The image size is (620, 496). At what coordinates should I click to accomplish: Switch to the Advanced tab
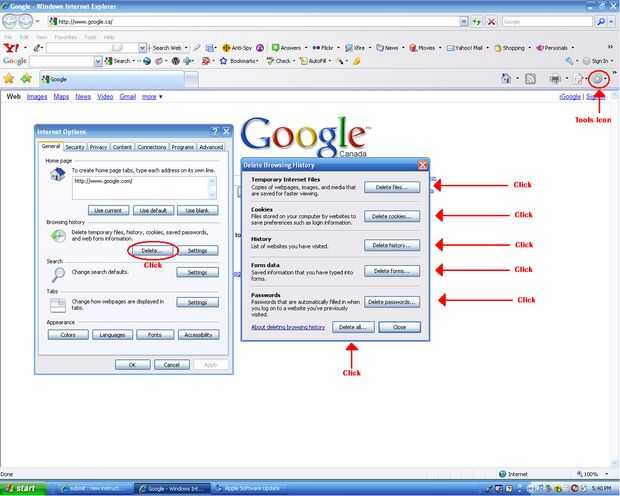click(x=211, y=147)
